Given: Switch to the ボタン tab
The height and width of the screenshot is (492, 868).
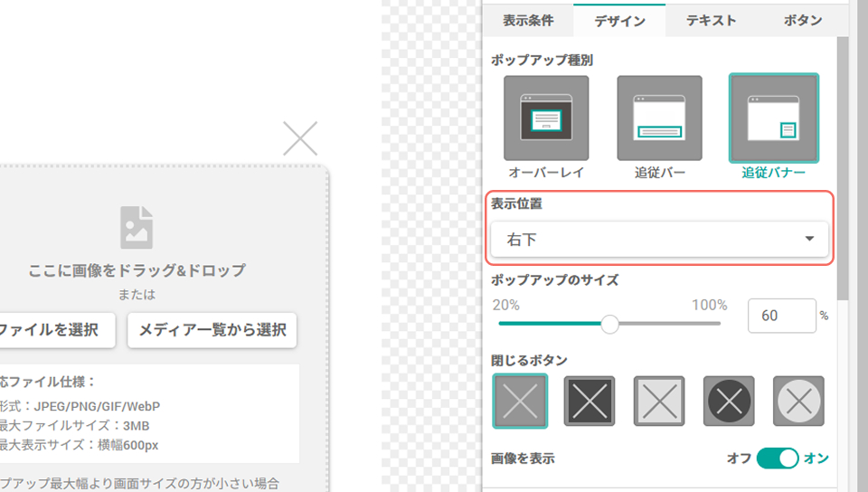Looking at the screenshot, I should (803, 21).
